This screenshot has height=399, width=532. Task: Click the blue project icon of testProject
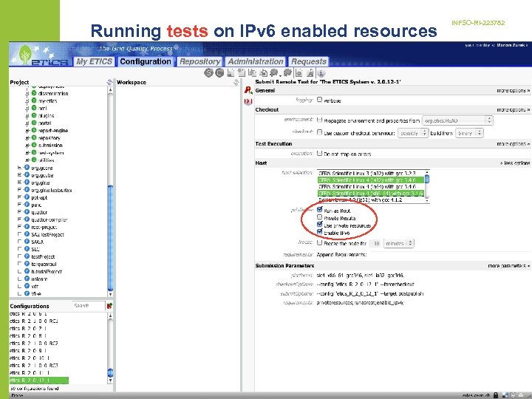[27, 256]
